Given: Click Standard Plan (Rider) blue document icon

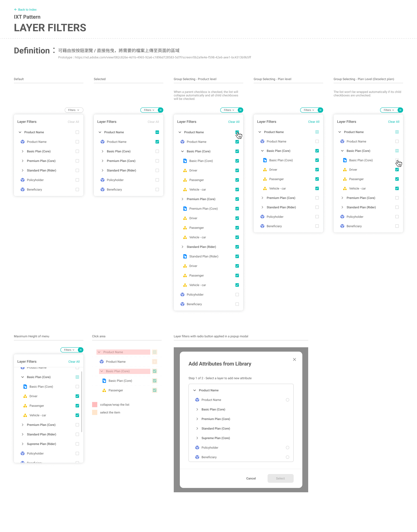Looking at the screenshot, I should click(x=185, y=256).
